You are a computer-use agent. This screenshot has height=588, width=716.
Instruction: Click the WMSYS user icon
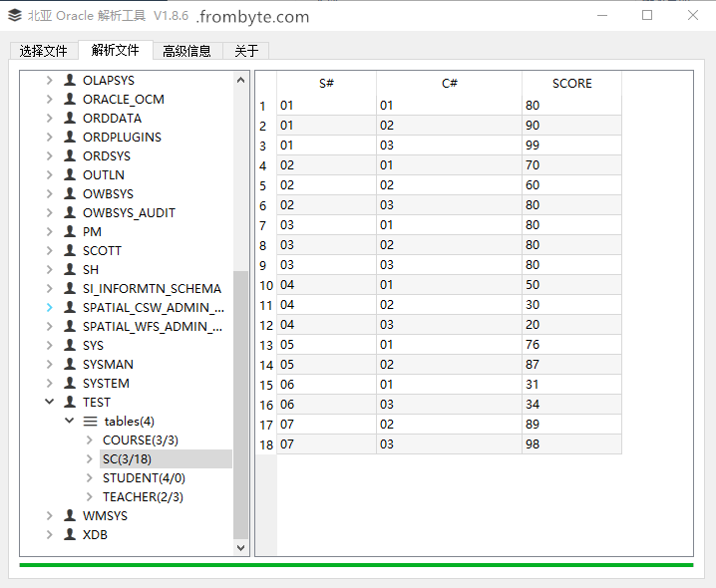click(70, 515)
